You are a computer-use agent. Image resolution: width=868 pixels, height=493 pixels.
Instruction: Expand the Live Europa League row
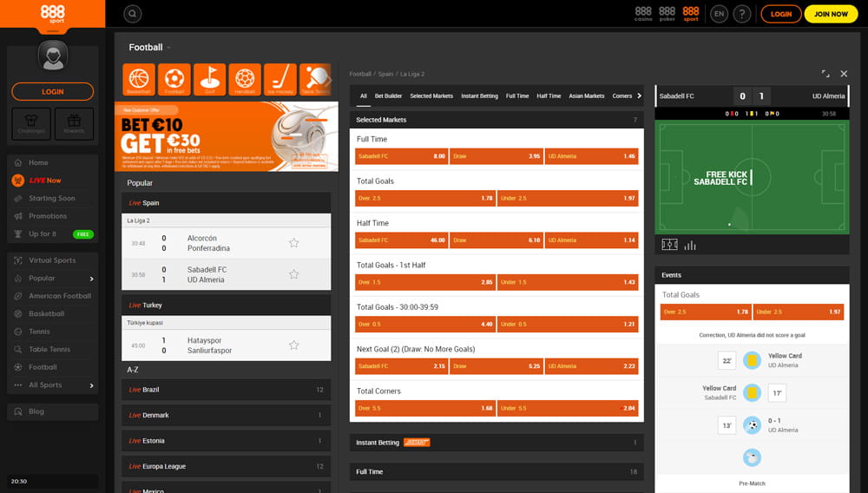click(226, 466)
